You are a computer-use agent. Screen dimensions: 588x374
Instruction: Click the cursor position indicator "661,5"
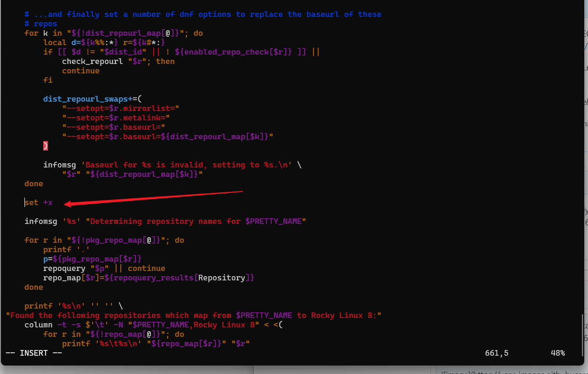point(496,353)
